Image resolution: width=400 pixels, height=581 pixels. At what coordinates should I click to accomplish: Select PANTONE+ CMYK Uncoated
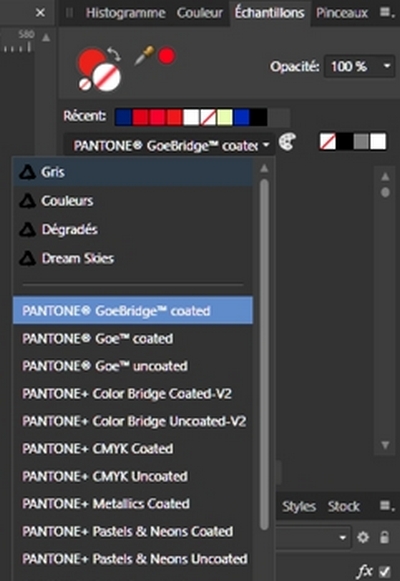click(x=133, y=476)
